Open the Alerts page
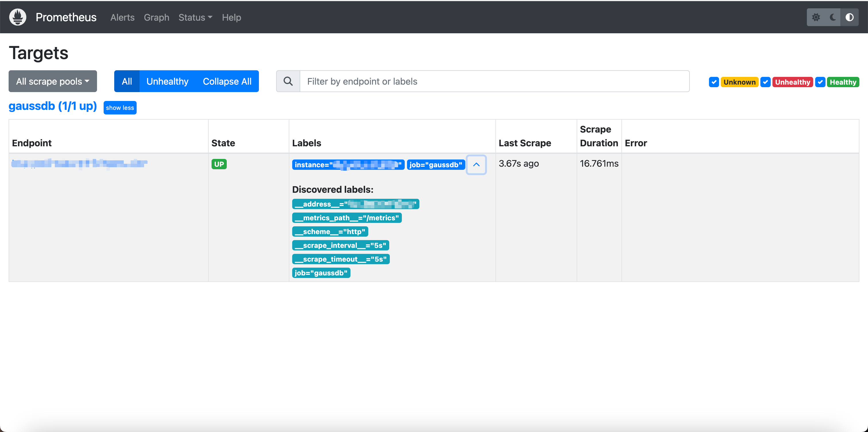 tap(122, 17)
